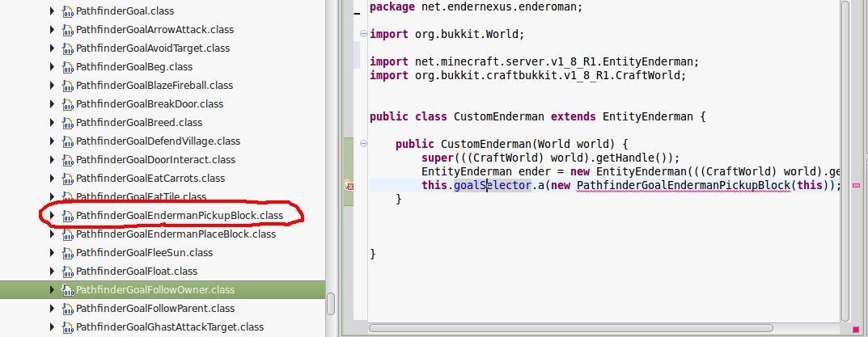Expand PathfinderGoalFollowParent.class arrow
This screenshot has height=337, width=868.
click(x=52, y=308)
